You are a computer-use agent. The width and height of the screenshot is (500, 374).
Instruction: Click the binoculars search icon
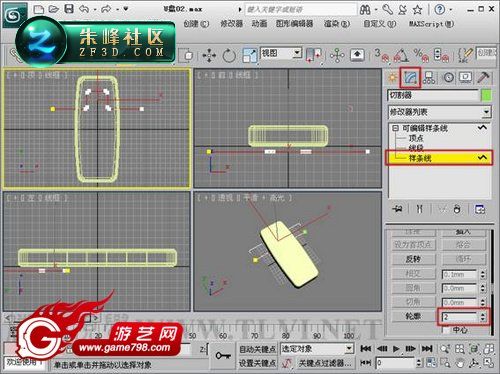pos(365,10)
